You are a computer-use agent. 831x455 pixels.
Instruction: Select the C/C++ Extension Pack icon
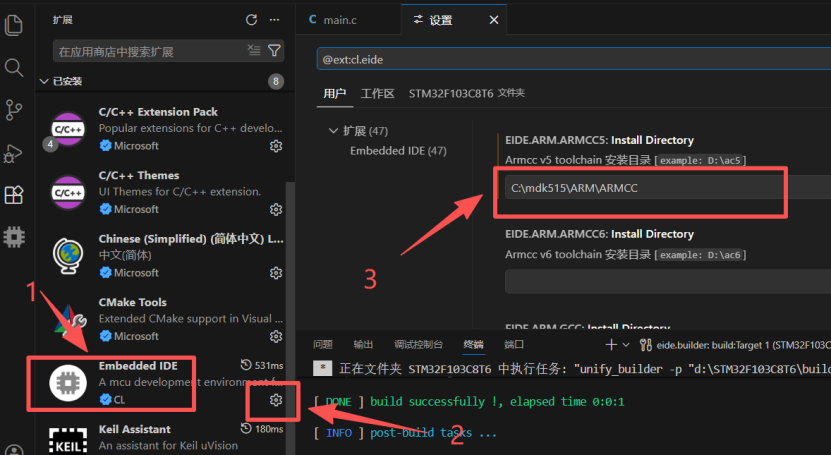pos(68,129)
